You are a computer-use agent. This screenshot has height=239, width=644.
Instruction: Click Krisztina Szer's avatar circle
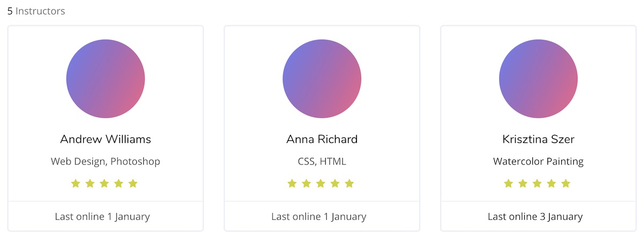pyautogui.click(x=538, y=79)
